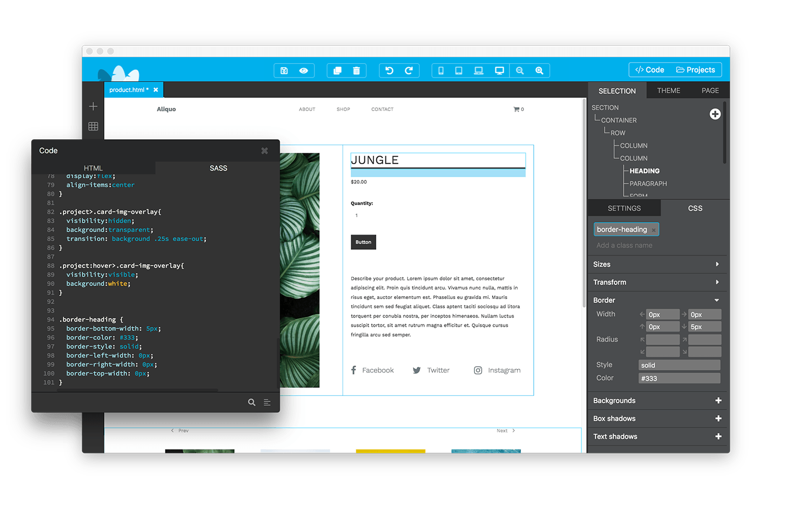
Task: Add a new element with the sidebar plus icon
Action: pos(93,106)
